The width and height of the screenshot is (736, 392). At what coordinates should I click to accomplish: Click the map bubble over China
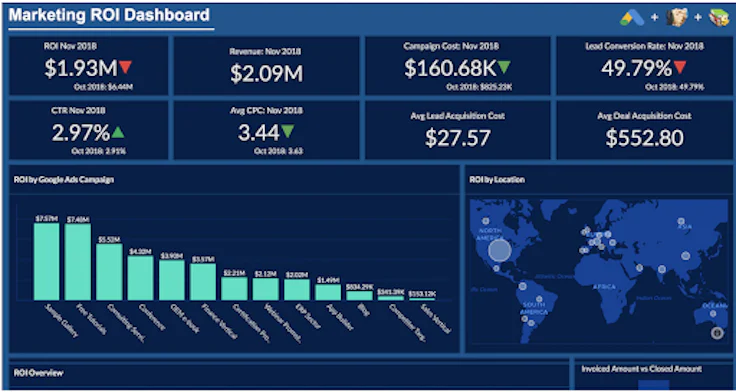pyautogui.click(x=685, y=256)
